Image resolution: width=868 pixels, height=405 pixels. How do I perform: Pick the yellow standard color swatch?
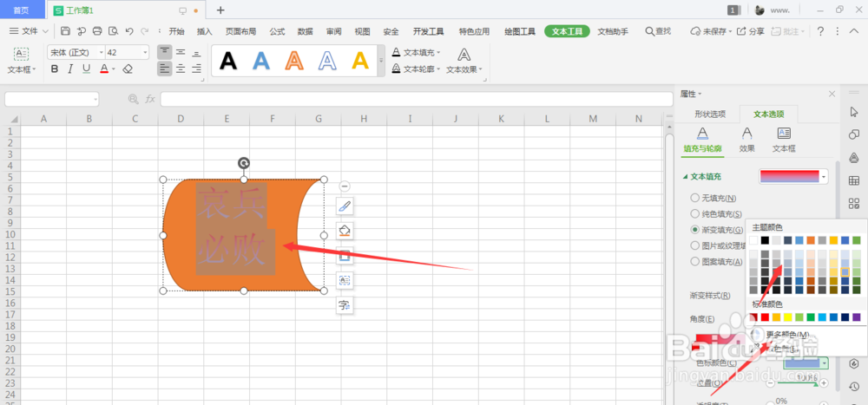(788, 317)
